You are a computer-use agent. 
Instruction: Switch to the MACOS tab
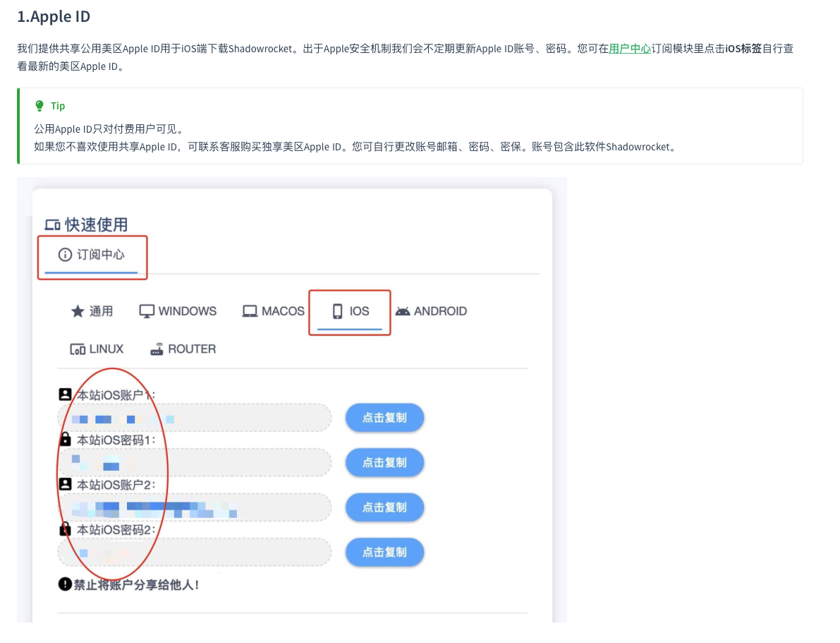[274, 311]
